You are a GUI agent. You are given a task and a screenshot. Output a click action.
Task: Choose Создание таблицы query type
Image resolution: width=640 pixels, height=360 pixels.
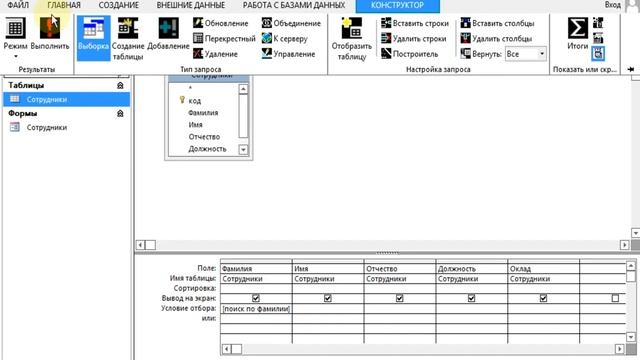coord(128,38)
